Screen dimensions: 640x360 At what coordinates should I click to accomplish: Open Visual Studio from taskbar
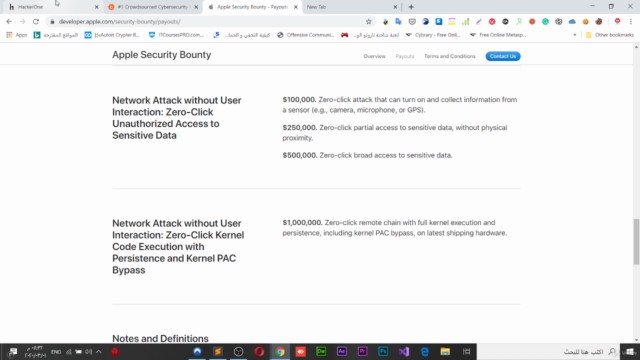pos(404,351)
